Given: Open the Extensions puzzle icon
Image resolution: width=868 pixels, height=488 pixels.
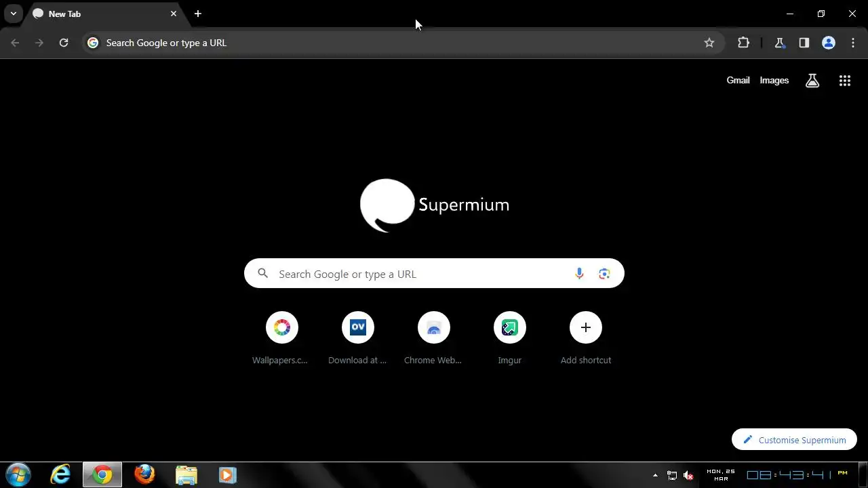Looking at the screenshot, I should tap(743, 43).
